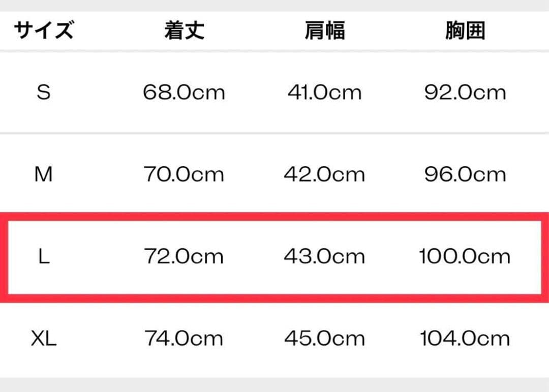Select the XL size row label
The height and width of the screenshot is (392, 549).
(x=44, y=339)
